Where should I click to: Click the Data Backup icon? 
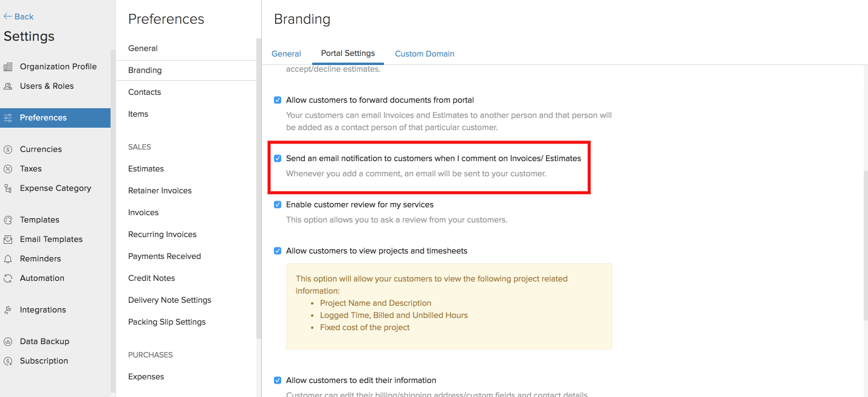tap(8, 342)
